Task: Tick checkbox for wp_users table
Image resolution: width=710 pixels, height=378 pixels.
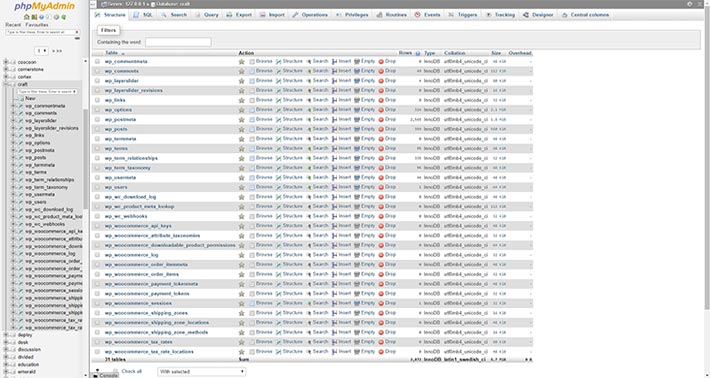Action: tap(97, 187)
